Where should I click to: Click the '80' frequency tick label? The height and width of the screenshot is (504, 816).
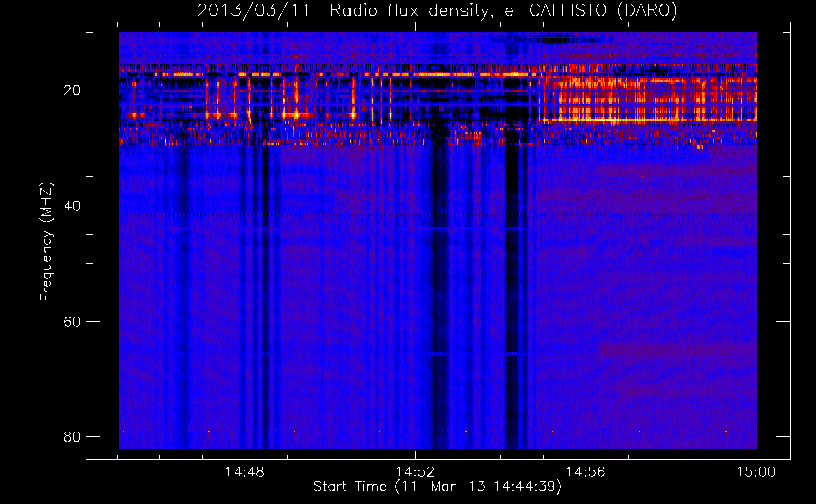click(72, 437)
